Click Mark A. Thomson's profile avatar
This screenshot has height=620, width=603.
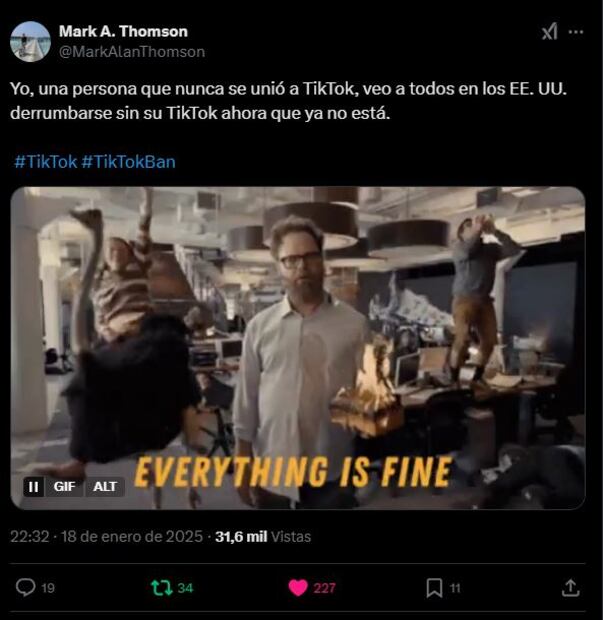[x=30, y=42]
